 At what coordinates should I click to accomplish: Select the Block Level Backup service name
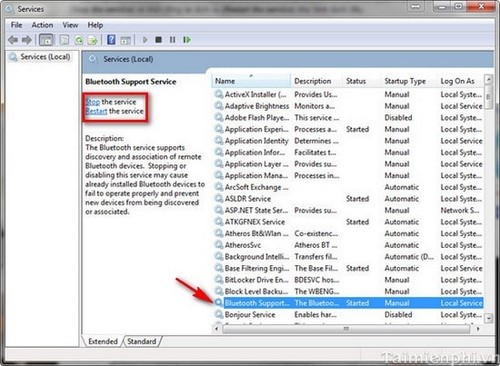coord(256,291)
